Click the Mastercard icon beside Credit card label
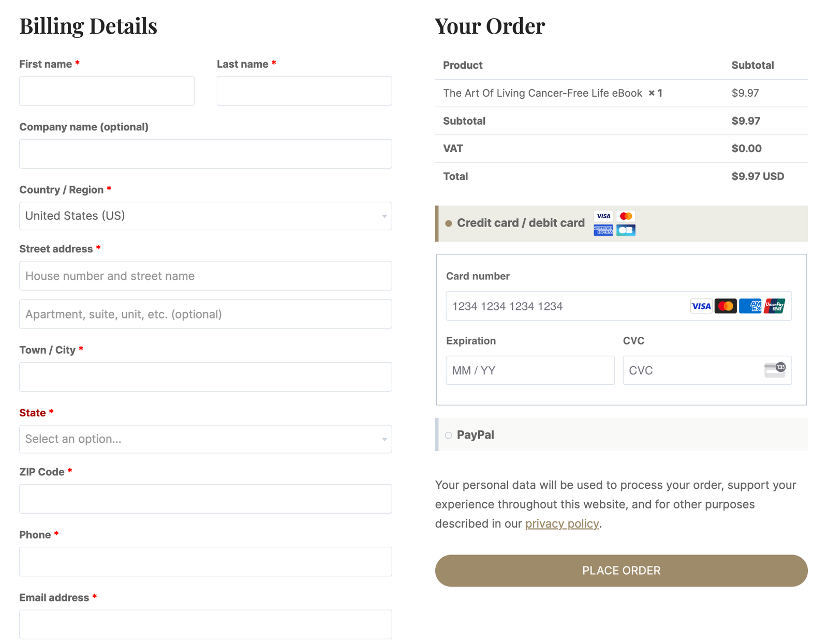The height and width of the screenshot is (644, 828). point(626,216)
